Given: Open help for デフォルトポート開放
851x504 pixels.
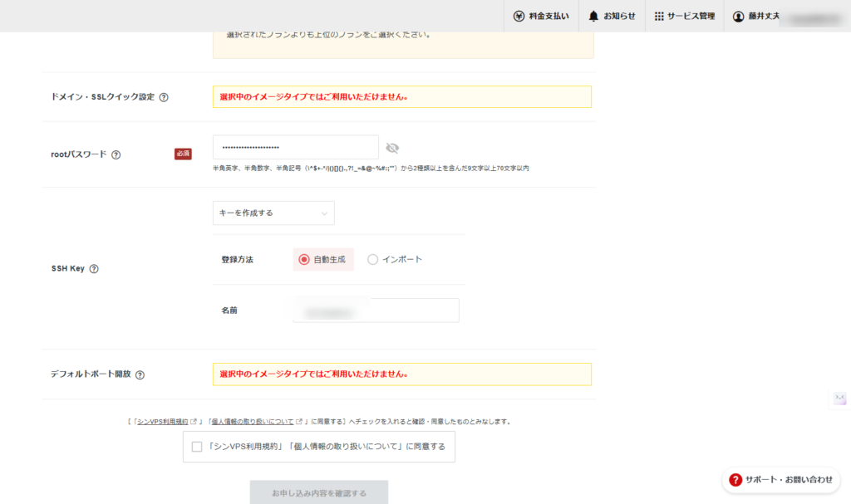Looking at the screenshot, I should [140, 374].
